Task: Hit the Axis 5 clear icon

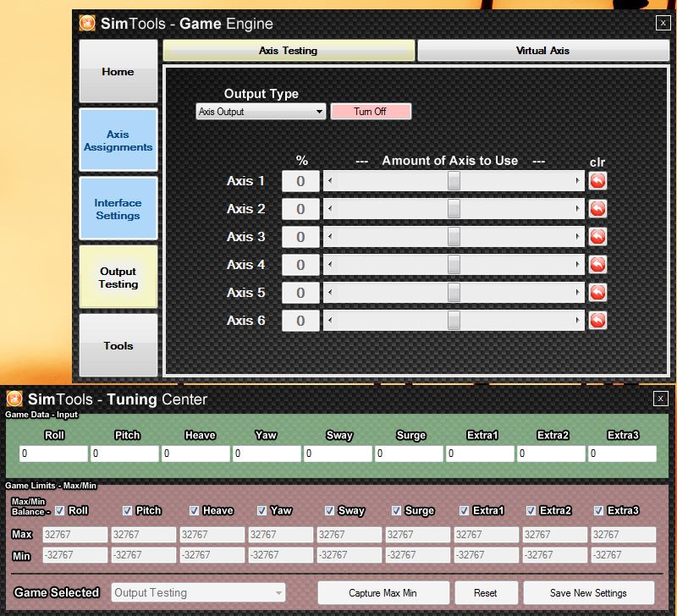Action: coord(597,293)
